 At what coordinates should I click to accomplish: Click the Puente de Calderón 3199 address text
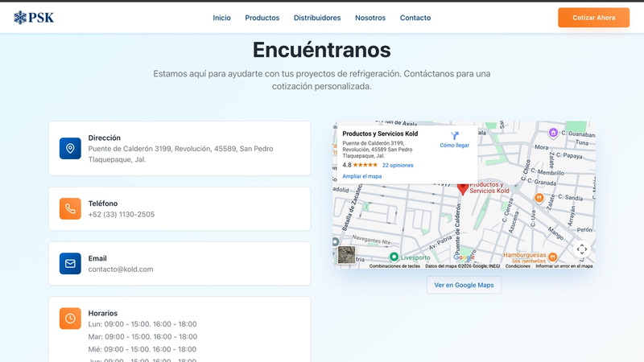(x=180, y=154)
